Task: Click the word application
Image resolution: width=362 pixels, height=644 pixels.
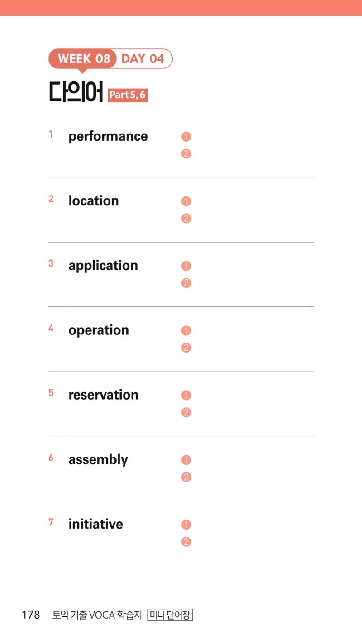Action: pyautogui.click(x=103, y=266)
